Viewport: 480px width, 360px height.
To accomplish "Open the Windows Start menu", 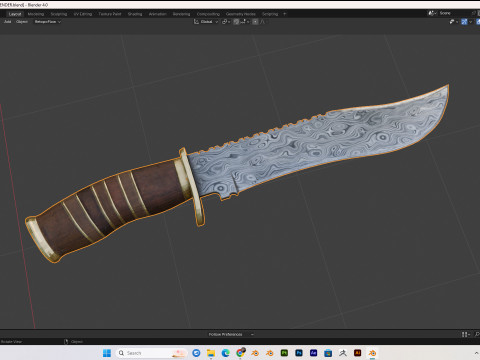I will [x=107, y=353].
